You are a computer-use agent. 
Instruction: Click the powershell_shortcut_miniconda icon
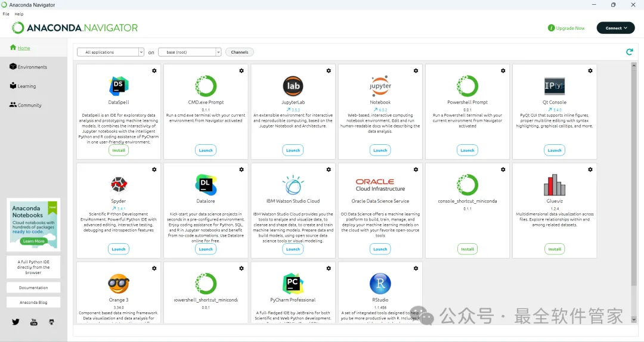pyautogui.click(x=206, y=284)
